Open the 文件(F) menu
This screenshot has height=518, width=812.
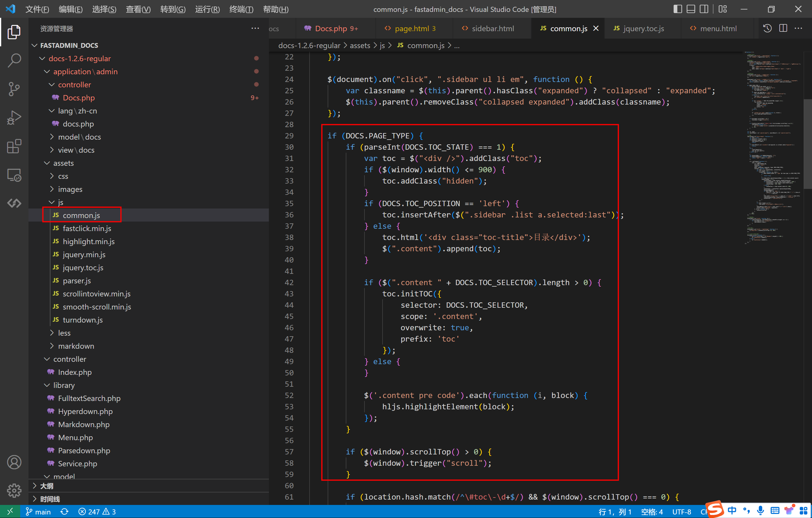coord(37,9)
